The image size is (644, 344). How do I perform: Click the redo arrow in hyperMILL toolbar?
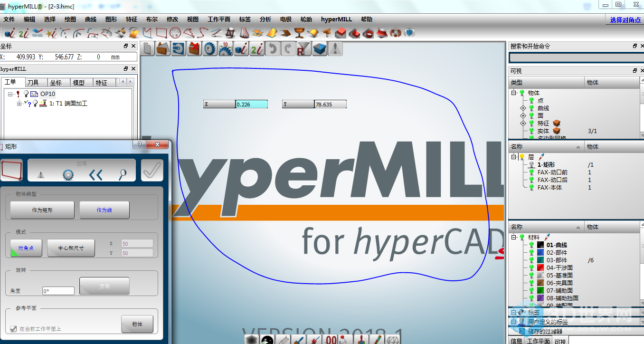tap(288, 48)
